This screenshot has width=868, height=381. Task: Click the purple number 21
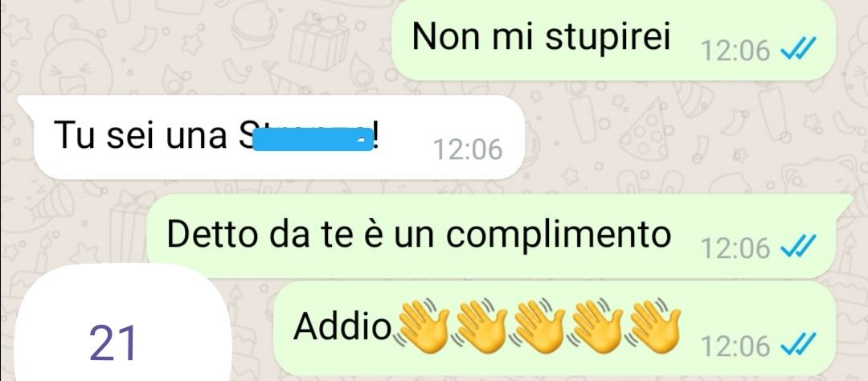coord(113,343)
